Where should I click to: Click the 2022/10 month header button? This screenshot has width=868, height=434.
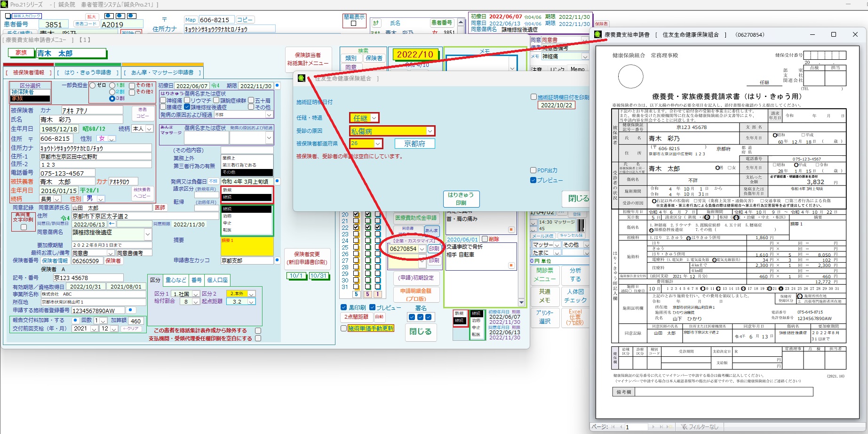click(x=415, y=55)
